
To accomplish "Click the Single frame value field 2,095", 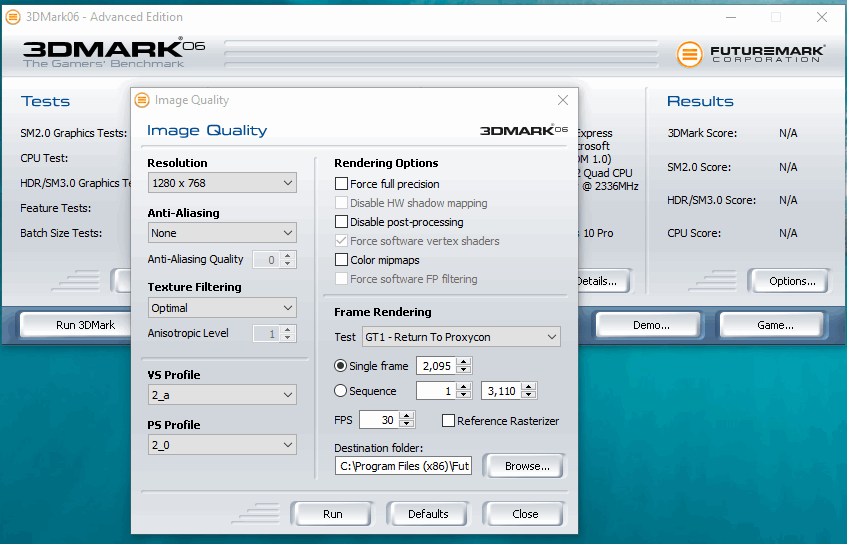I will 436,366.
